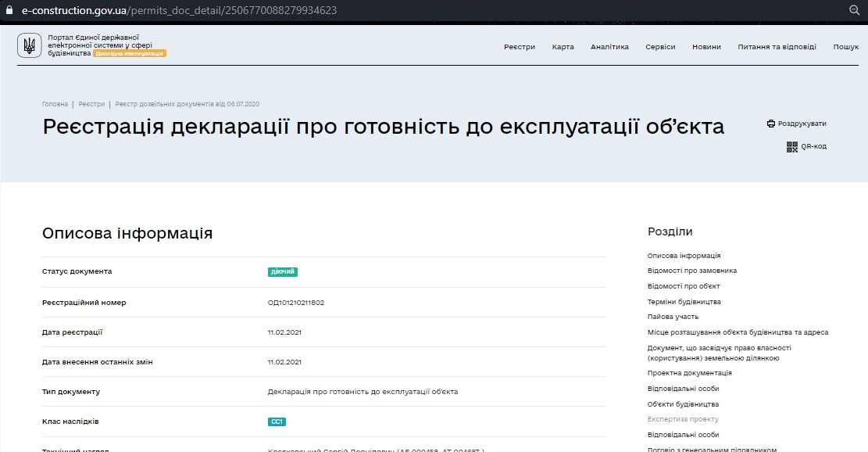Click the Реєстраційний номер label
868x452 pixels.
(x=84, y=303)
